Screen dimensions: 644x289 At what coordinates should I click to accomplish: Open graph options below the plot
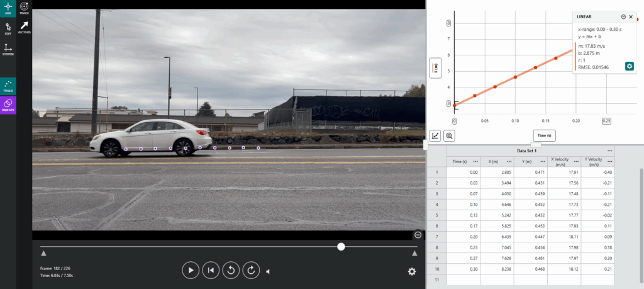pos(435,135)
